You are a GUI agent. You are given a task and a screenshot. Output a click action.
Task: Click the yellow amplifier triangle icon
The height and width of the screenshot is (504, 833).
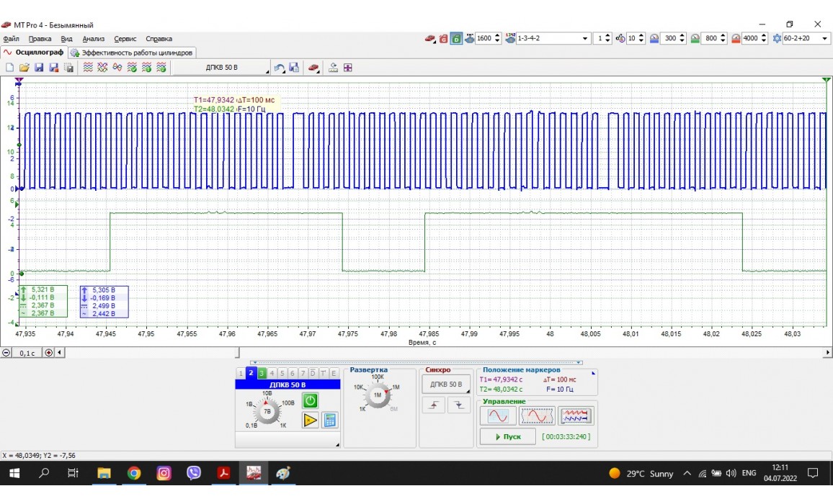click(310, 420)
